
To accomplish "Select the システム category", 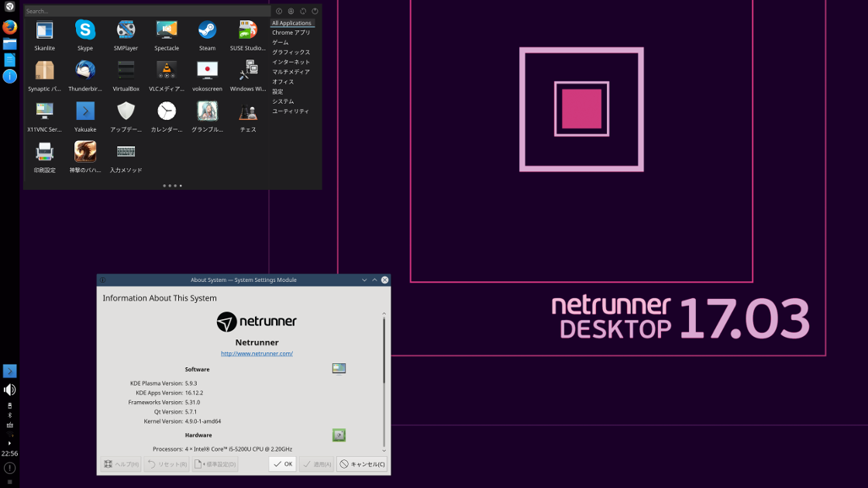I will [282, 101].
